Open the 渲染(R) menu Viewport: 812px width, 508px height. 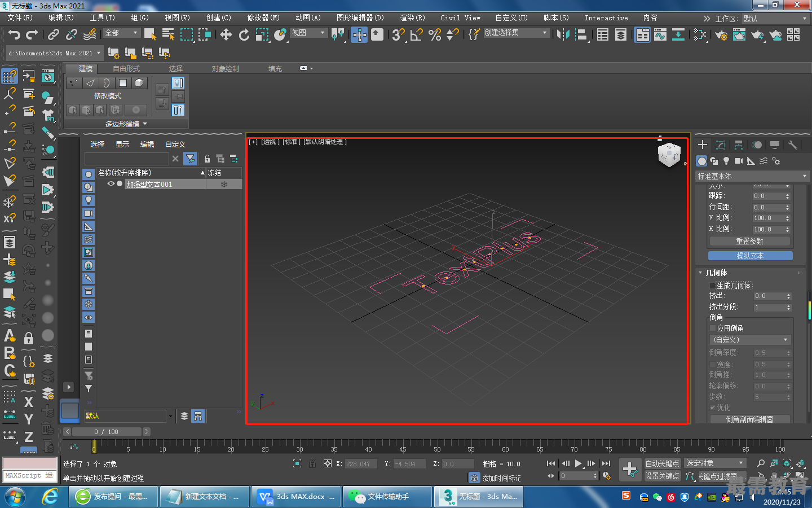(412, 18)
